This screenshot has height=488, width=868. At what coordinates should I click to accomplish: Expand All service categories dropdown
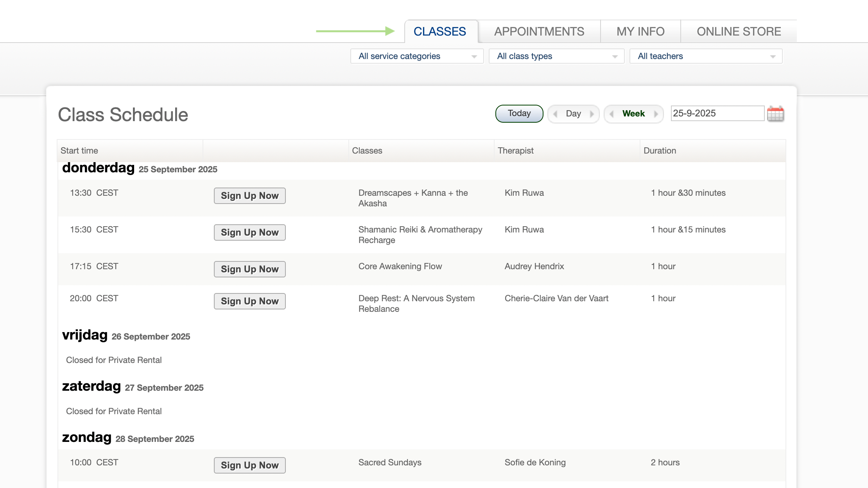point(417,56)
